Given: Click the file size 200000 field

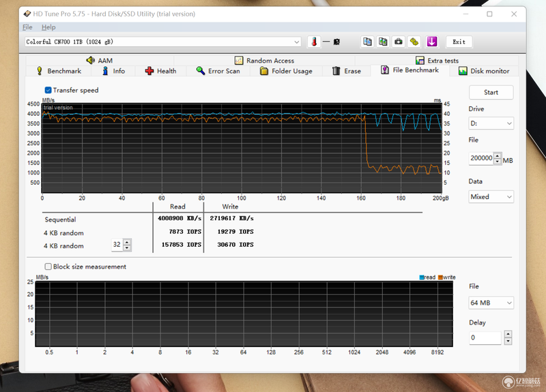Looking at the screenshot, I should [x=481, y=158].
